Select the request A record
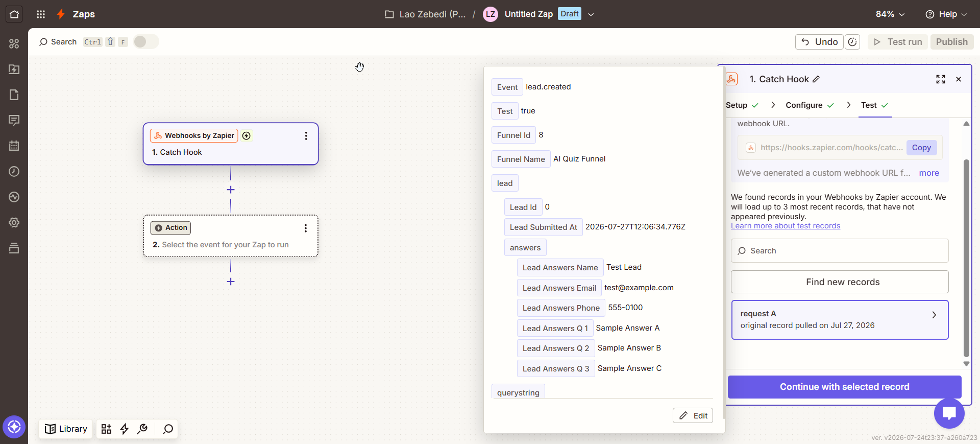The height and width of the screenshot is (444, 980). click(840, 320)
